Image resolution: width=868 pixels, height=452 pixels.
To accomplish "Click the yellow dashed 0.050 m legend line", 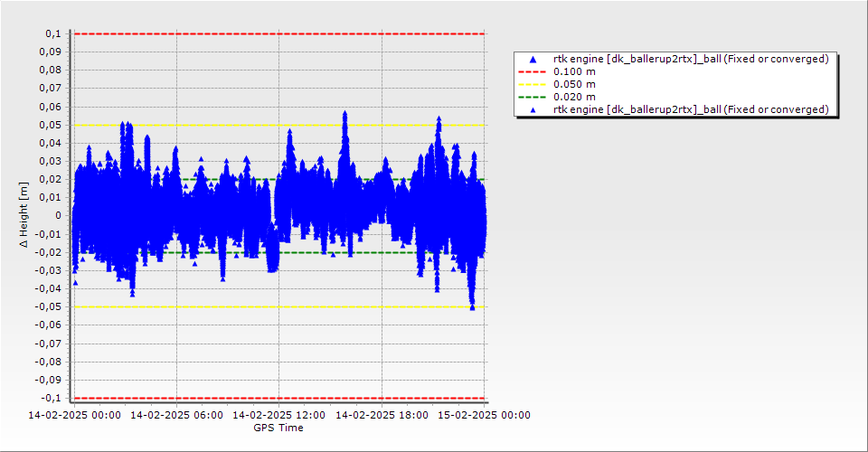I will coord(533,84).
